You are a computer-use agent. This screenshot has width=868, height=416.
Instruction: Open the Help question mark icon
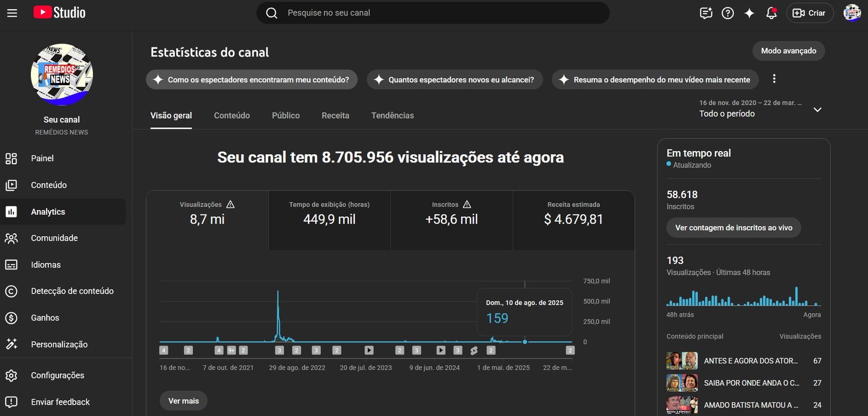click(727, 13)
